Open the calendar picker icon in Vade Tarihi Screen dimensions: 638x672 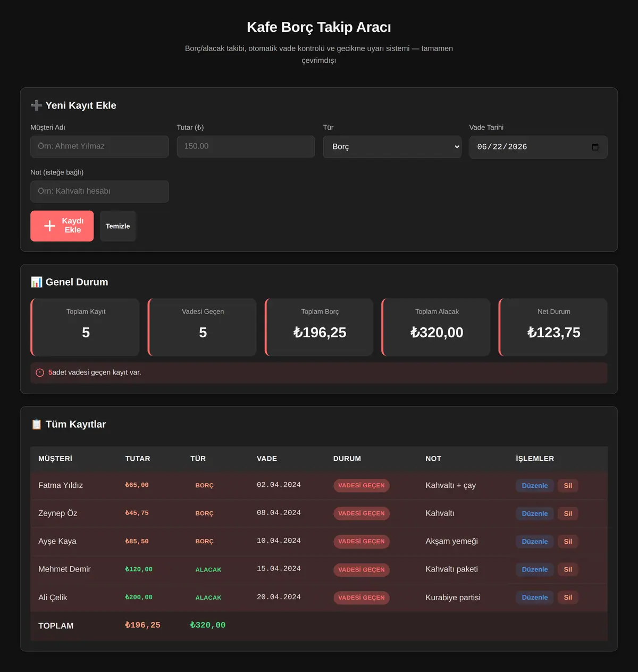[x=595, y=147]
